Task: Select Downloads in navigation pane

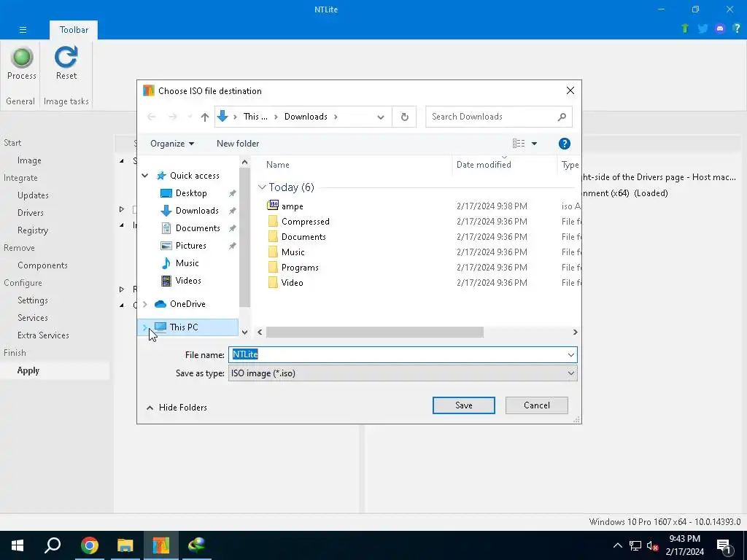Action: tap(197, 211)
